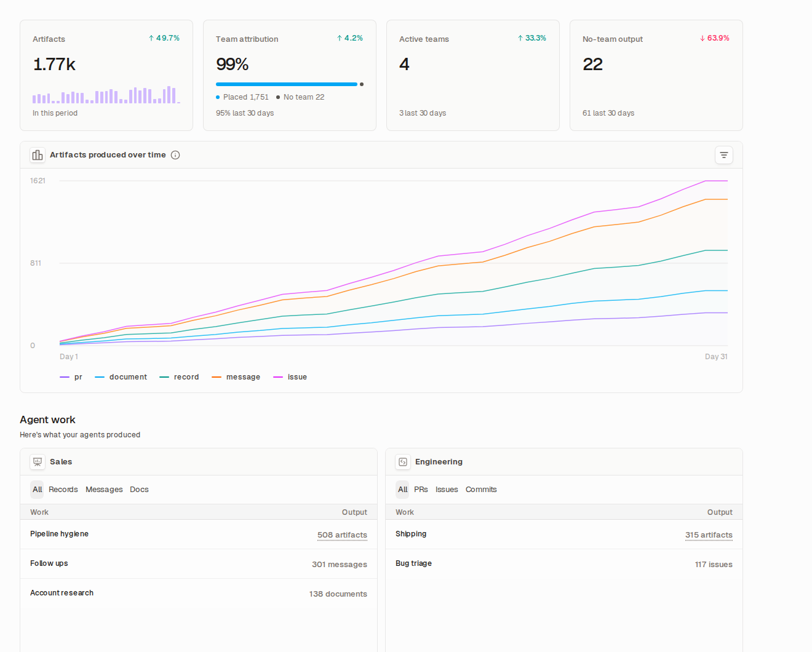
Task: Toggle the issue series in legend
Action: click(290, 377)
